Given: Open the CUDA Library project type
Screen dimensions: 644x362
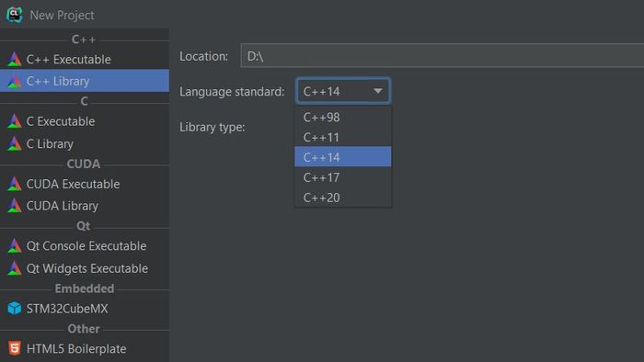Looking at the screenshot, I should 85,206.
